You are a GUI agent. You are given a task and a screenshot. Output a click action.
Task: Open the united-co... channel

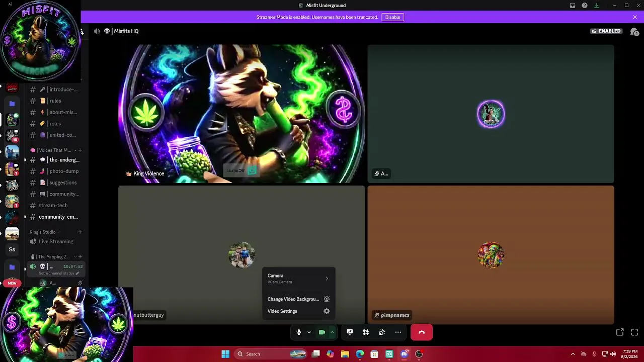pyautogui.click(x=55, y=135)
